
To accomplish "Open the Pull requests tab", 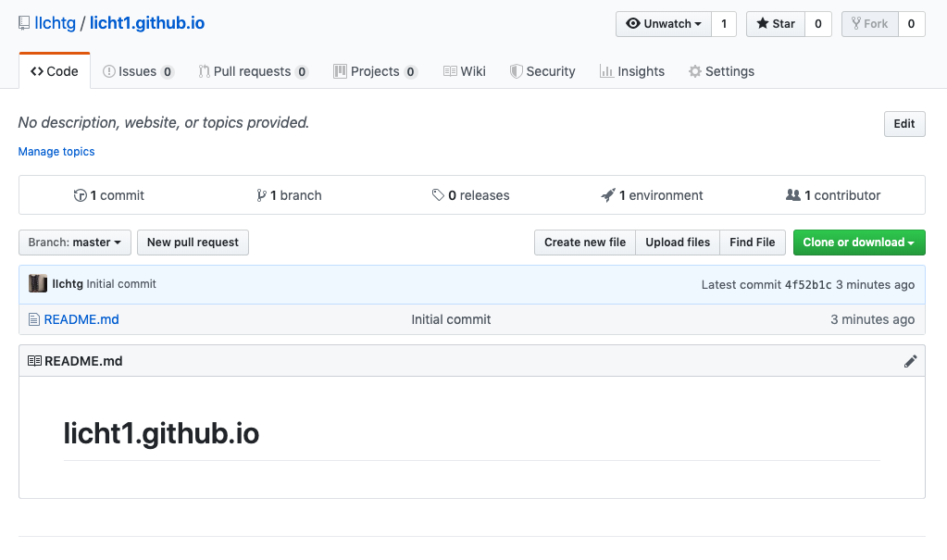I will [x=253, y=71].
